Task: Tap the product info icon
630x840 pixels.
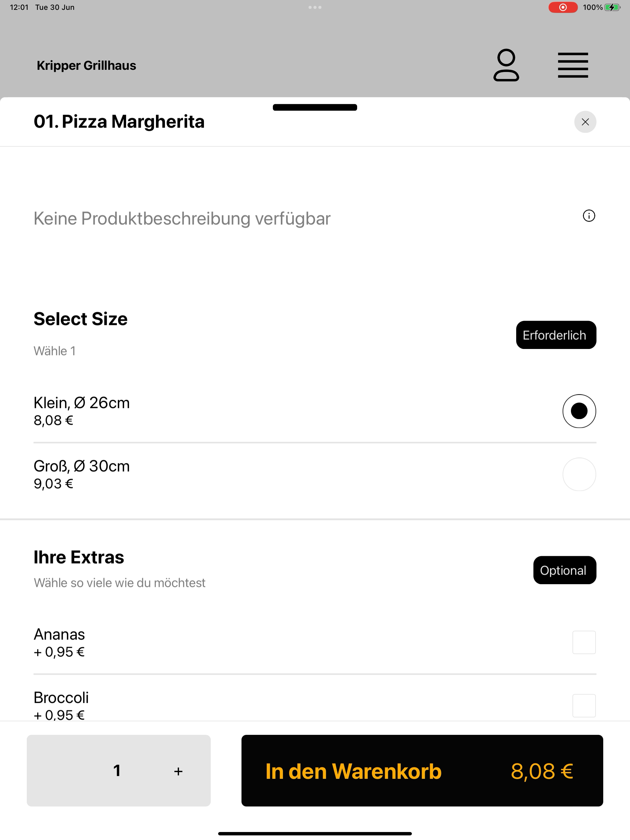Action: pos(588,216)
